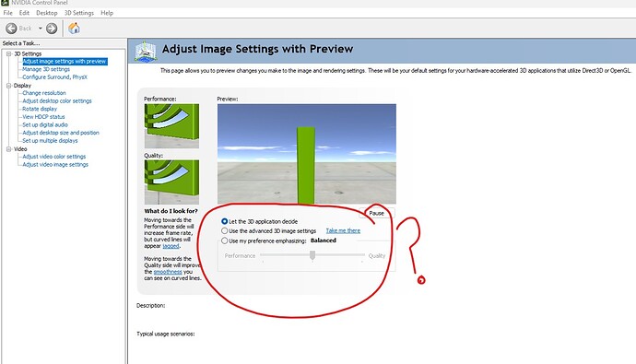Open Rotate display task

40,109
